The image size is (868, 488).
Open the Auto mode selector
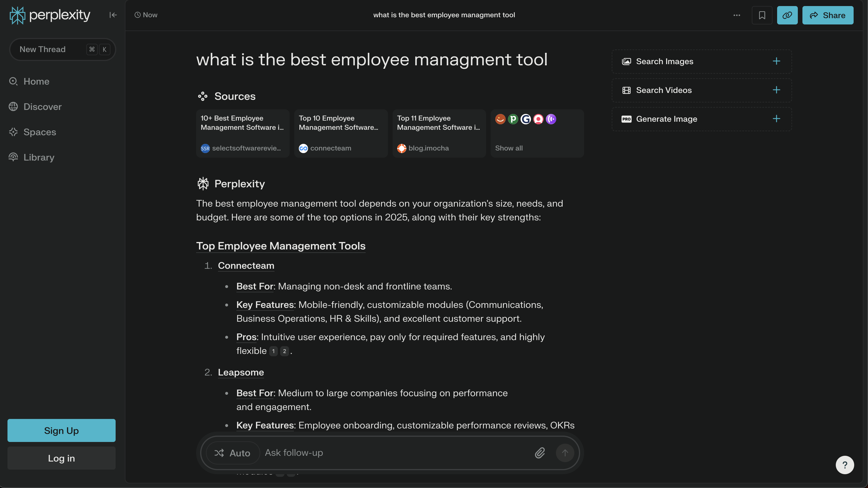[232, 453]
